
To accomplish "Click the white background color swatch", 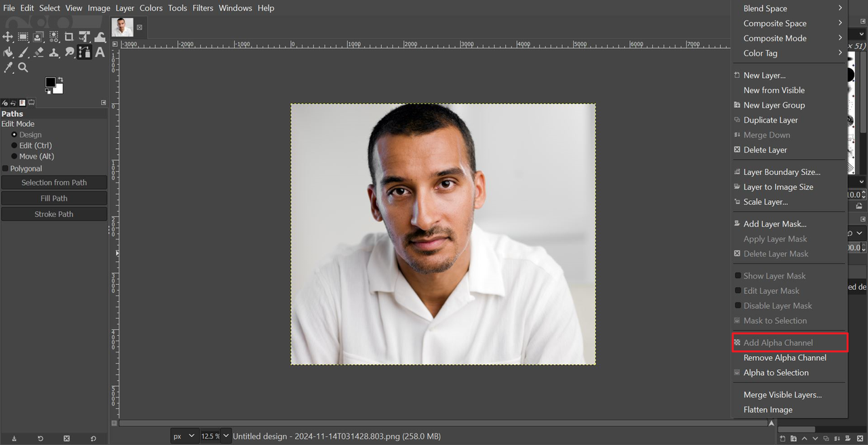I will point(60,90).
